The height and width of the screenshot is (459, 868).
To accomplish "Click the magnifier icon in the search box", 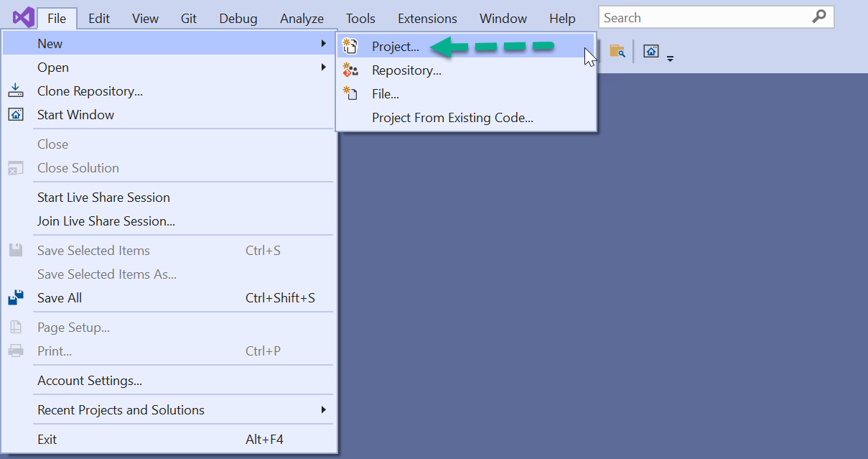I will (820, 17).
